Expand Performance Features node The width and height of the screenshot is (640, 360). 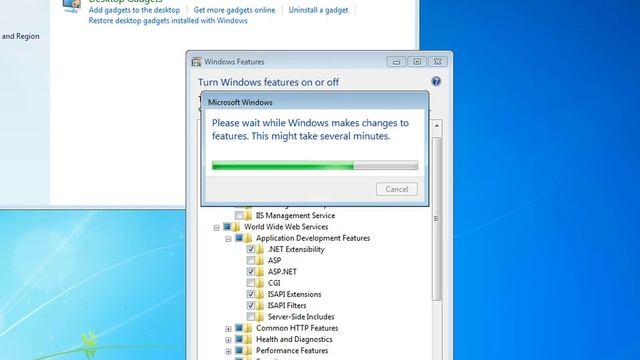point(229,351)
